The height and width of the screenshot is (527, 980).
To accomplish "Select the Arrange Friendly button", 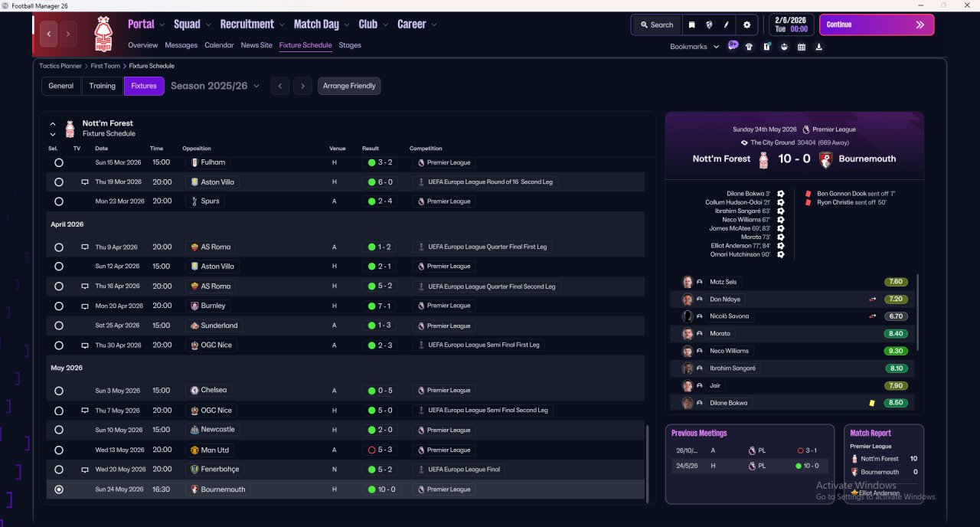I will pyautogui.click(x=349, y=86).
